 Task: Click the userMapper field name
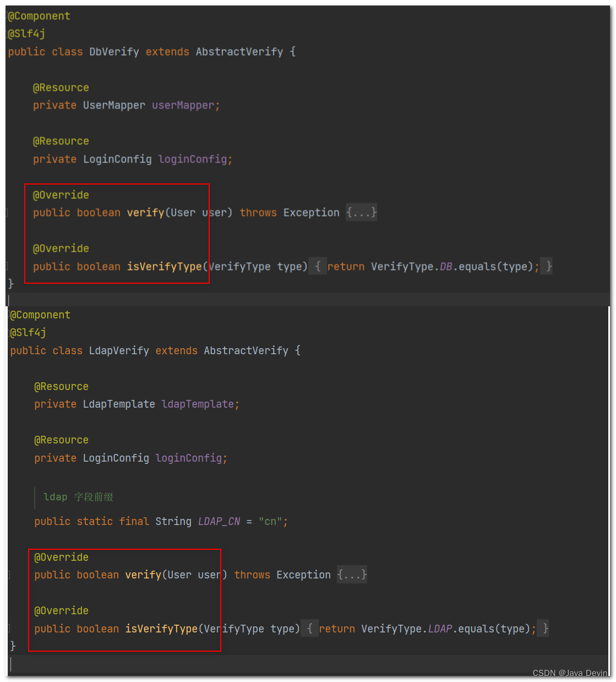[x=183, y=105]
